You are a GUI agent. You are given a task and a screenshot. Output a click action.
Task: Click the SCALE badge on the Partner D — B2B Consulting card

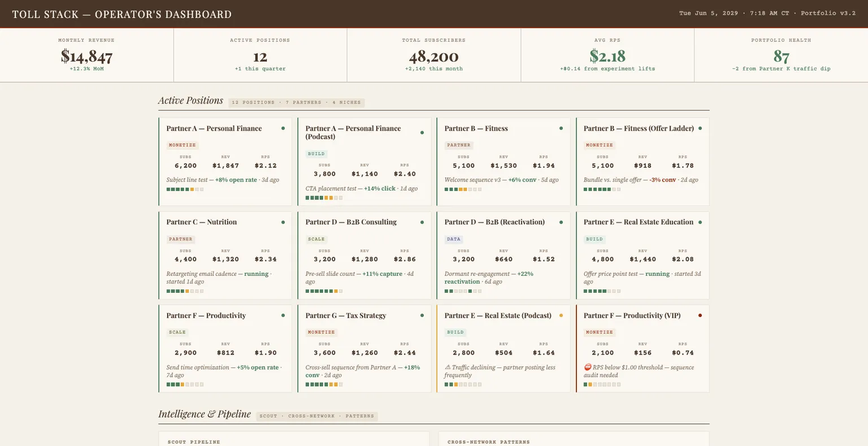[x=316, y=239]
